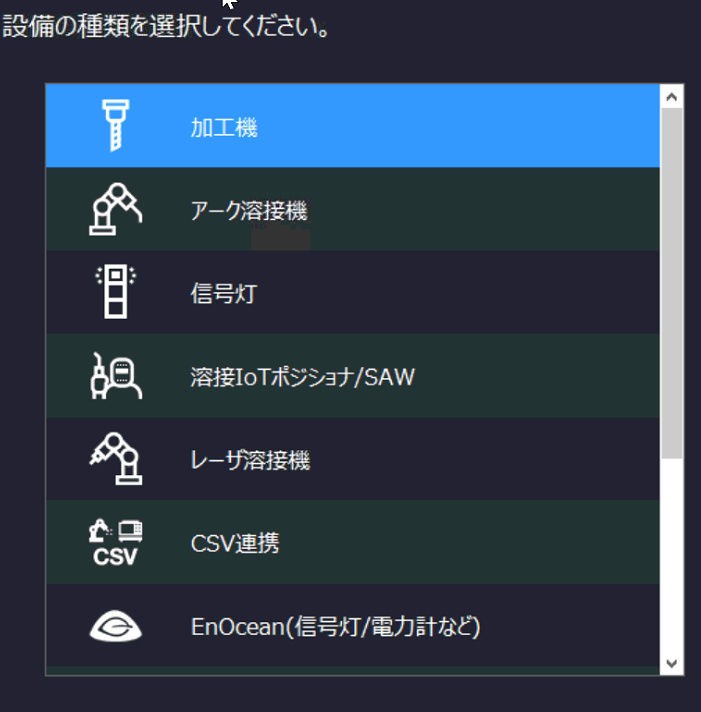This screenshot has width=701, height=712.
Task: Click the signal tower icon for 信号灯
Action: coord(115,292)
